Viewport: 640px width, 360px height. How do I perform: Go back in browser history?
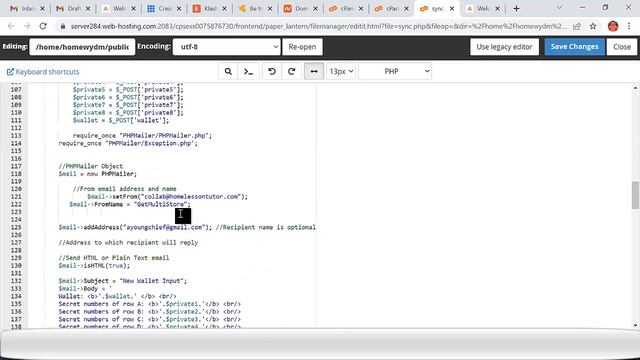11,26
